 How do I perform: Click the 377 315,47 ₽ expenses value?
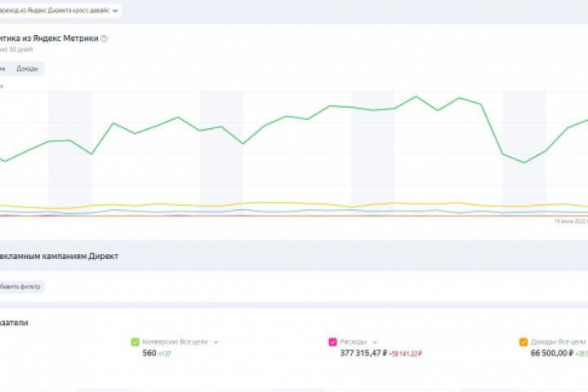364,354
